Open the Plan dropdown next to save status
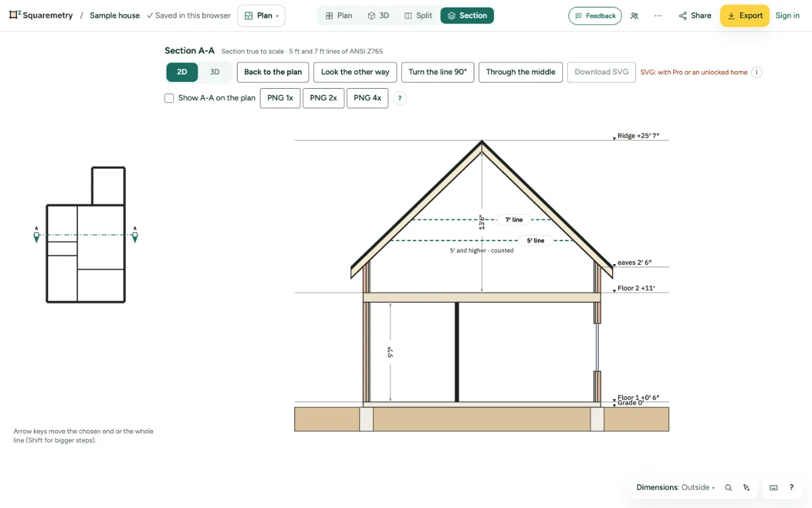812x508 pixels. (x=261, y=16)
